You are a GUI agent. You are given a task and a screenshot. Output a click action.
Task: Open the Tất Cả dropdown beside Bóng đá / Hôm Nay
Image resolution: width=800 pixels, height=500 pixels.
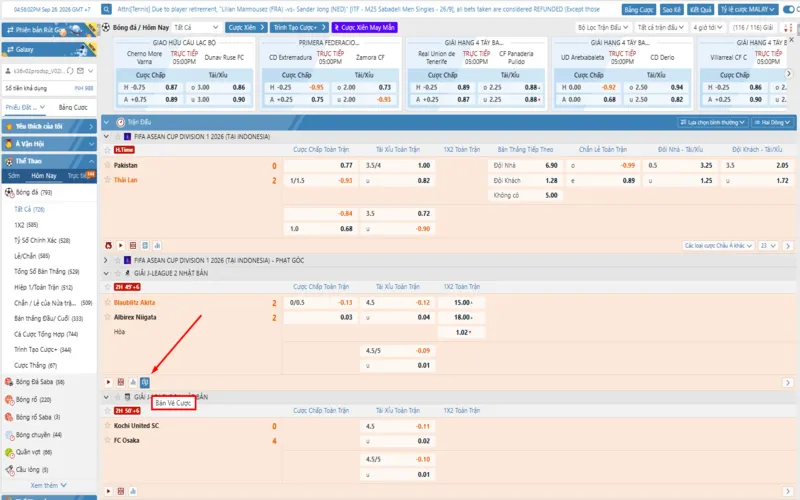[196, 28]
